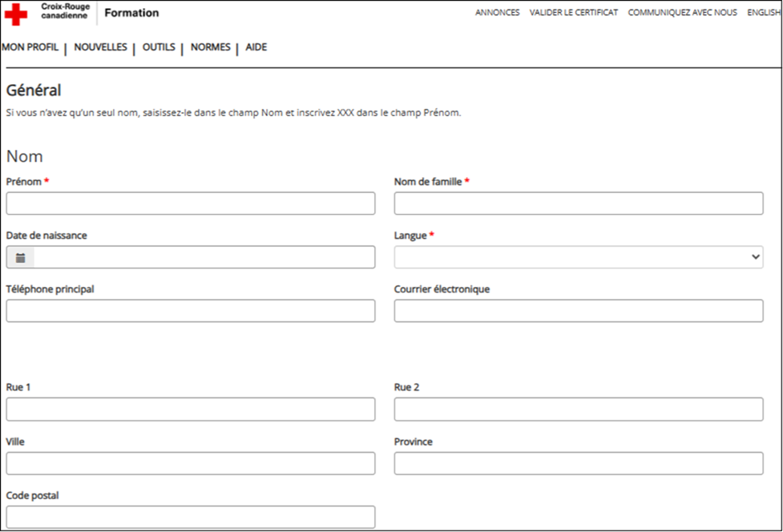Click the Courrier électronique field
The image size is (783, 532).
578,311
